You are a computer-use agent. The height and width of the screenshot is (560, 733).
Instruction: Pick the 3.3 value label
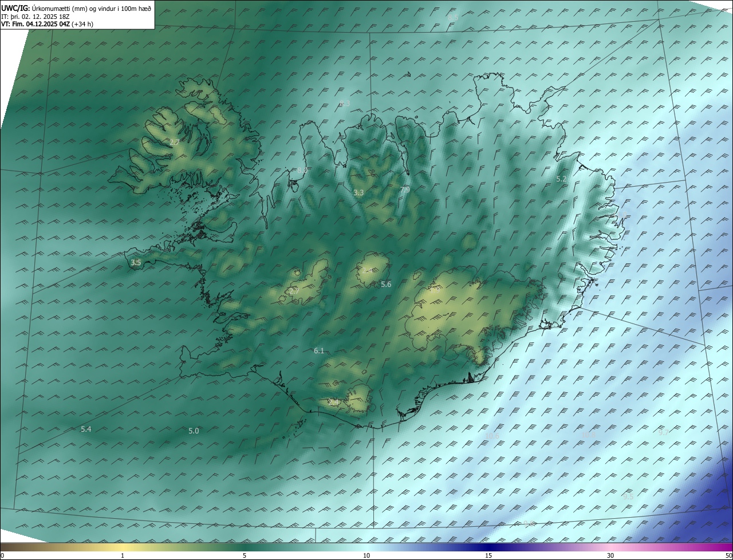pyautogui.click(x=358, y=193)
